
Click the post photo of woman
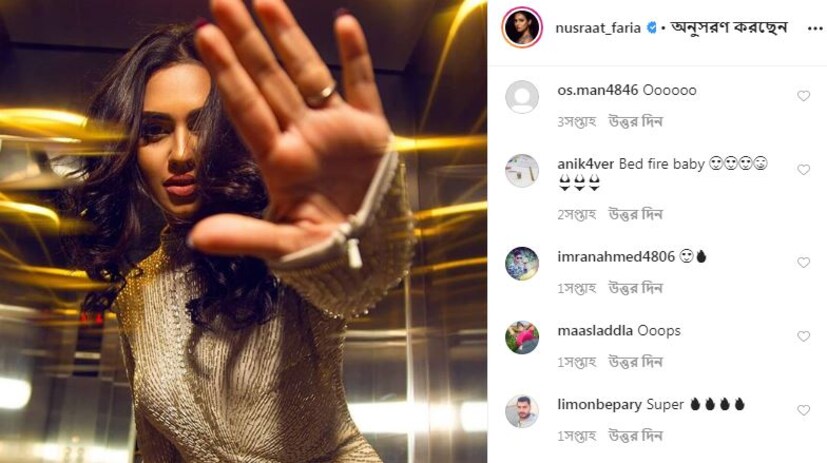click(x=243, y=232)
